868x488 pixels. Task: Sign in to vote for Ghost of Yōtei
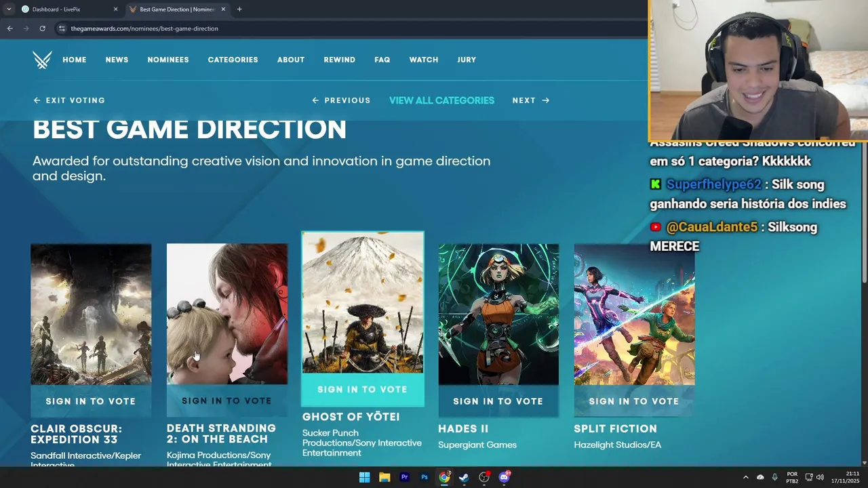coord(363,389)
